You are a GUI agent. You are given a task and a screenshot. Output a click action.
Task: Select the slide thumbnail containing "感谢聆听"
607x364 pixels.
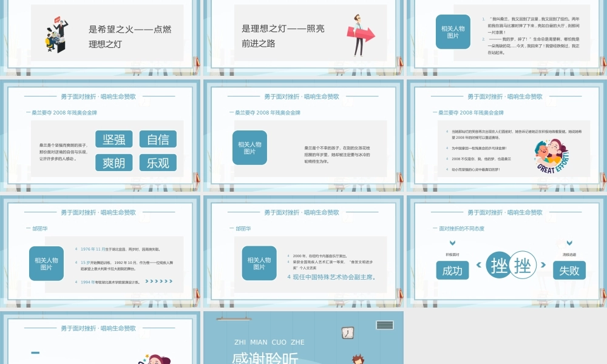(303, 337)
